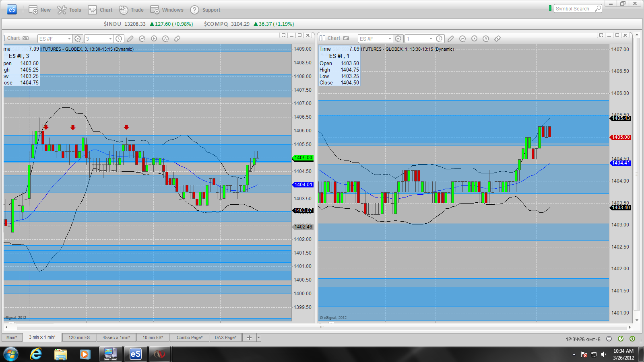Open left chart alerts A icon

[165, 39]
